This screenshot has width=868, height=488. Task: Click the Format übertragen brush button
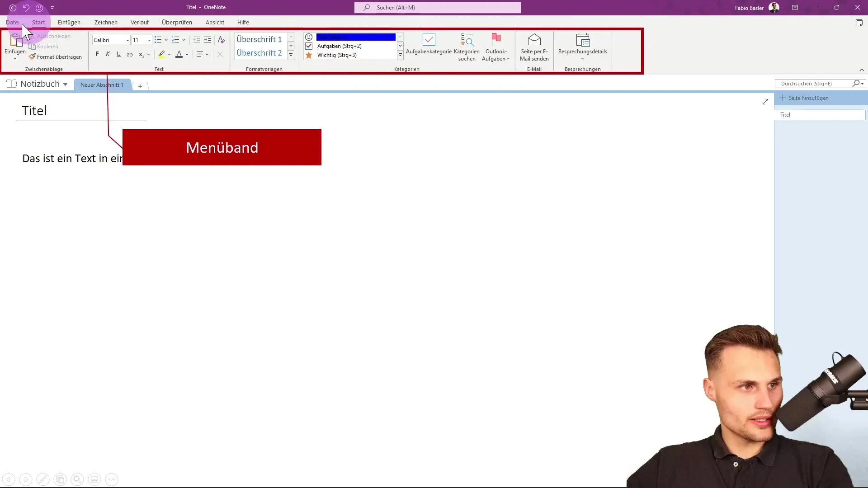(x=55, y=57)
